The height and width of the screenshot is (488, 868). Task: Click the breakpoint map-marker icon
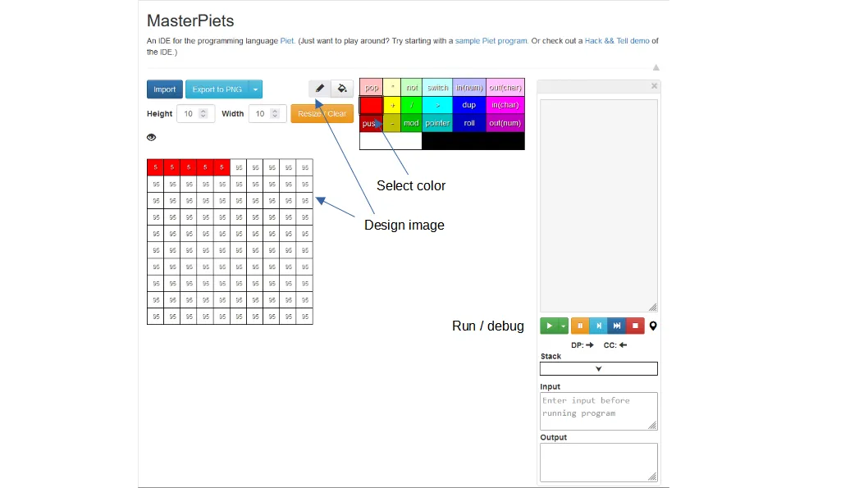pyautogui.click(x=653, y=326)
